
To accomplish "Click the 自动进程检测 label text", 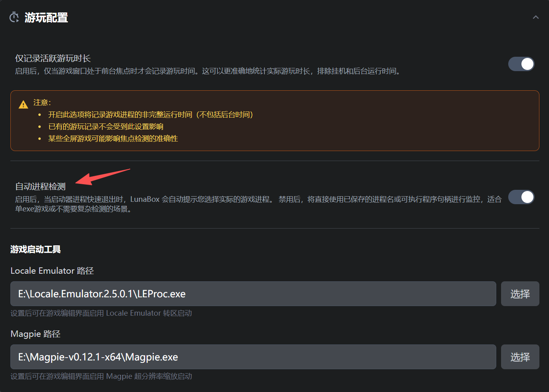I will pos(40,187).
